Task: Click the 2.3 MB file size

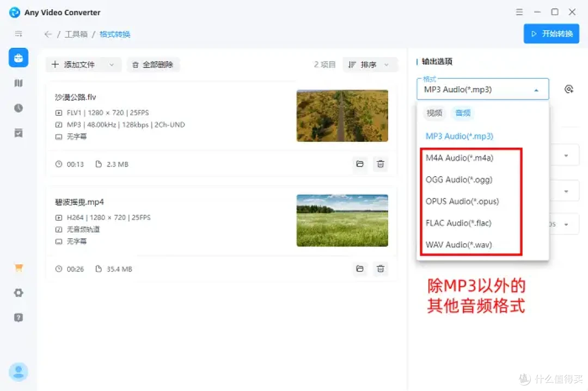Action: (x=118, y=164)
